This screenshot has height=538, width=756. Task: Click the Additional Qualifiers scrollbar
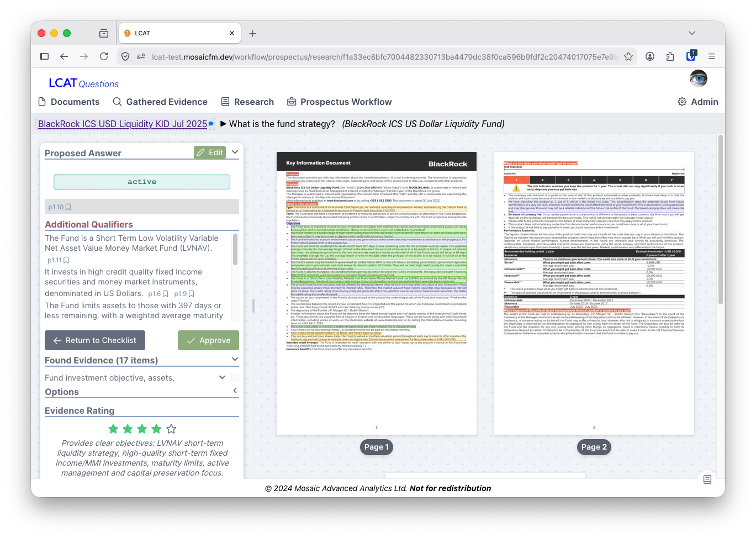tap(235, 250)
